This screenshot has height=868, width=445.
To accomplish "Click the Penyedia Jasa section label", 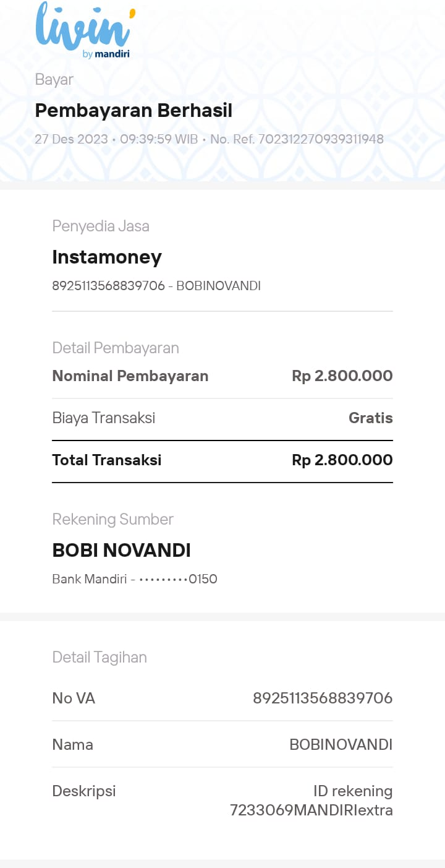I will [101, 226].
